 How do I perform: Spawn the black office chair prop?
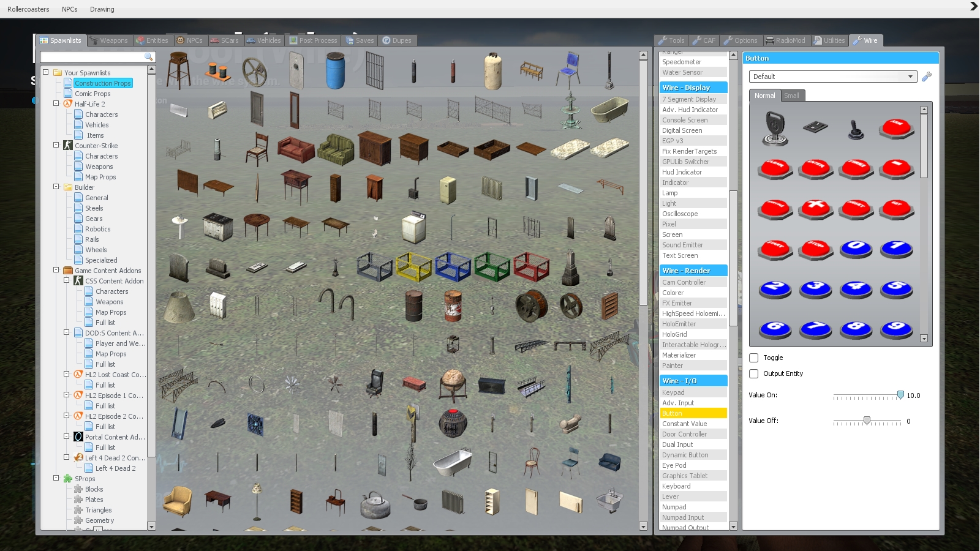[x=375, y=384]
